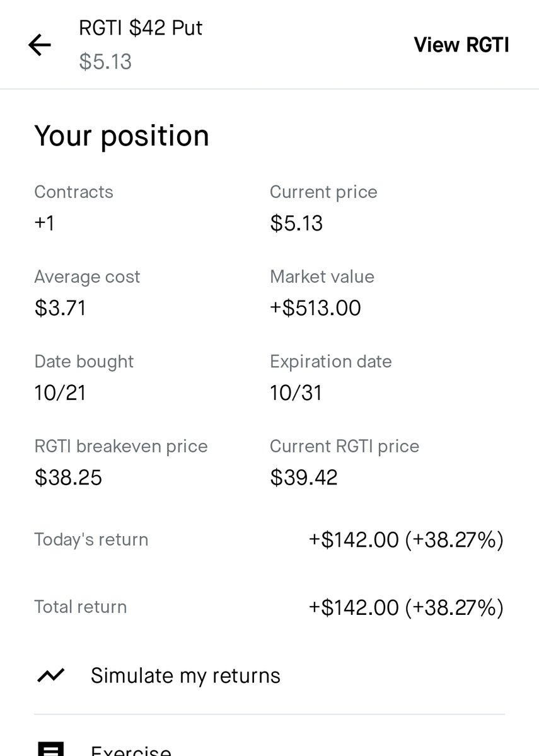Tap the Current price $5.13 value
This screenshot has width=539, height=756.
[x=296, y=223]
